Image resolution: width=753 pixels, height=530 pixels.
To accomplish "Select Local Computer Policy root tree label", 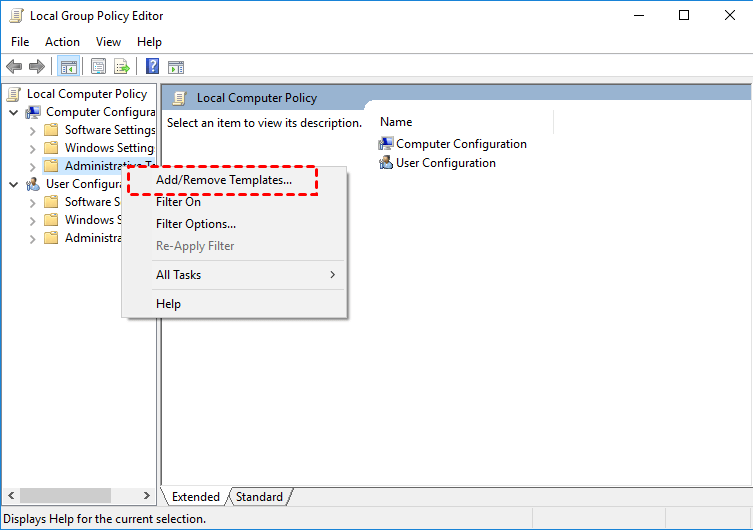I will tap(87, 94).
